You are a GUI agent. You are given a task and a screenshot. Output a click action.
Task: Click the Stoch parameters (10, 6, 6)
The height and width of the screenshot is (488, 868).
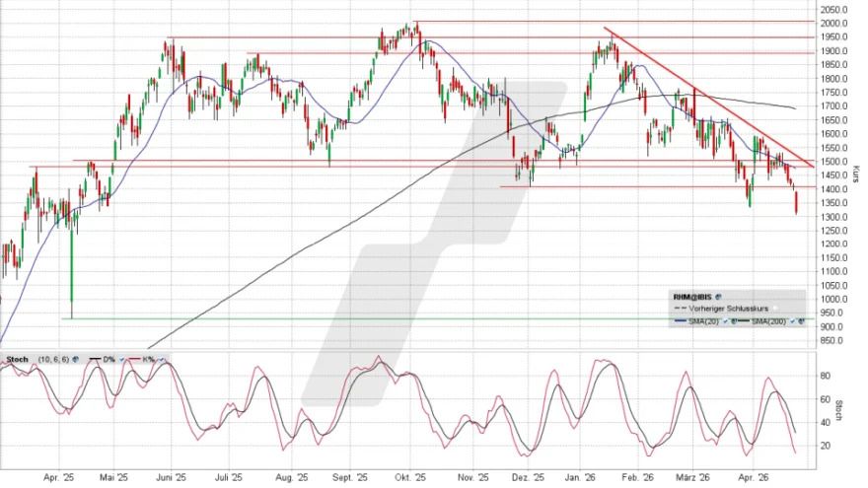pyautogui.click(x=53, y=357)
